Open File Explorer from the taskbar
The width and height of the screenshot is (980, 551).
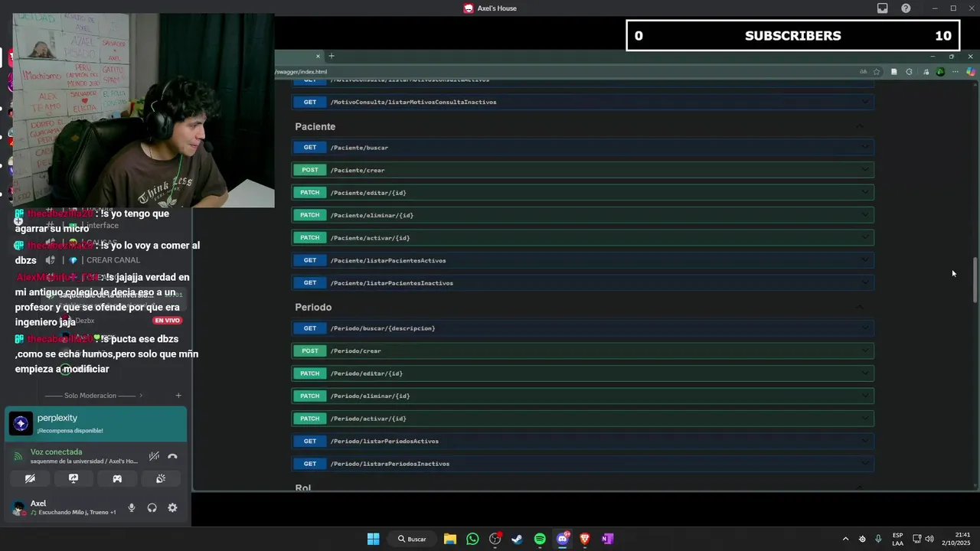click(x=450, y=539)
